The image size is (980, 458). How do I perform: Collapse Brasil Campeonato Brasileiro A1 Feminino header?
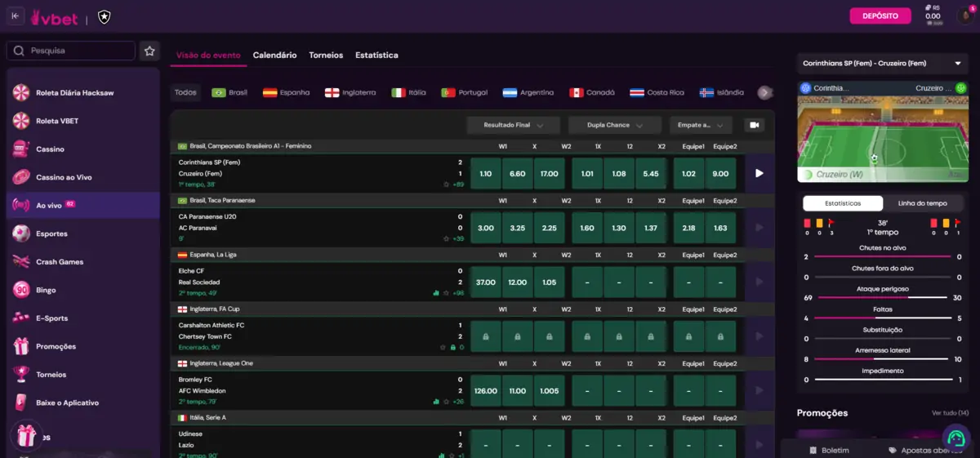click(x=472, y=146)
